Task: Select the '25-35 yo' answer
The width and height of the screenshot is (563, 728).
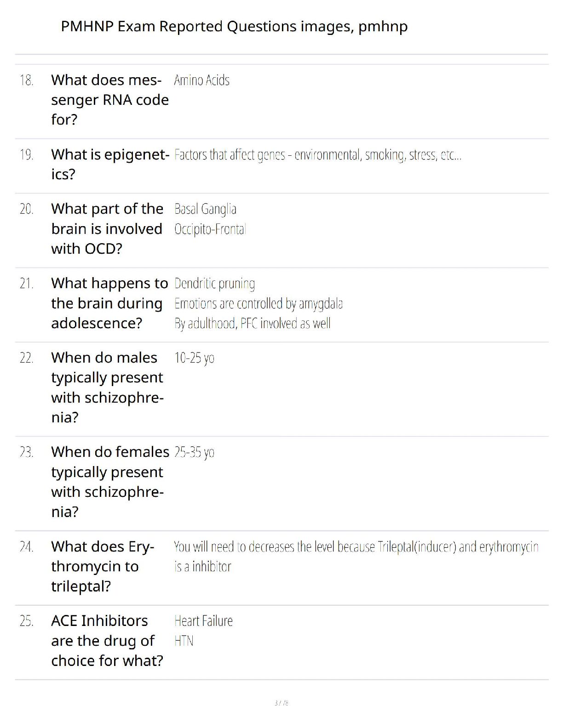Action: 194,453
